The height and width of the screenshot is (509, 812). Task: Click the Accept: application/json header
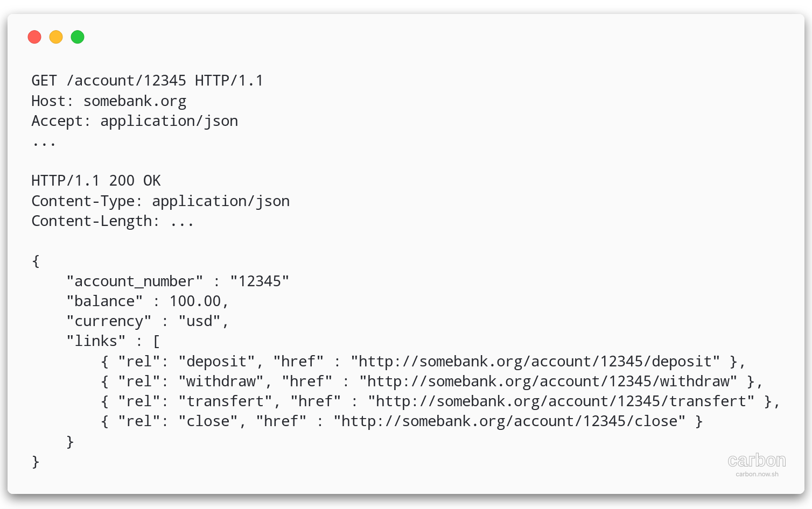tap(135, 121)
